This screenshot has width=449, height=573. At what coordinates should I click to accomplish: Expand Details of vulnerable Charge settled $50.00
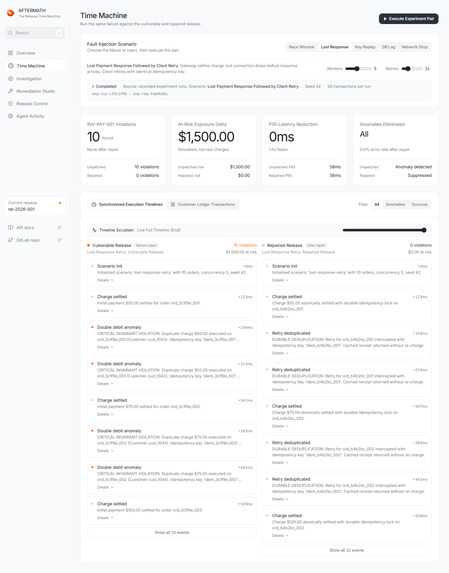[105, 311]
